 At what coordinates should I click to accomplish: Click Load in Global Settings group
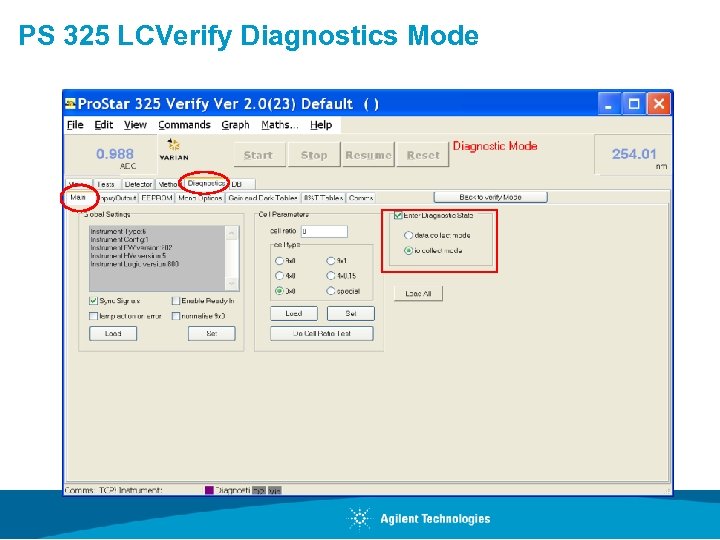pyautogui.click(x=113, y=333)
